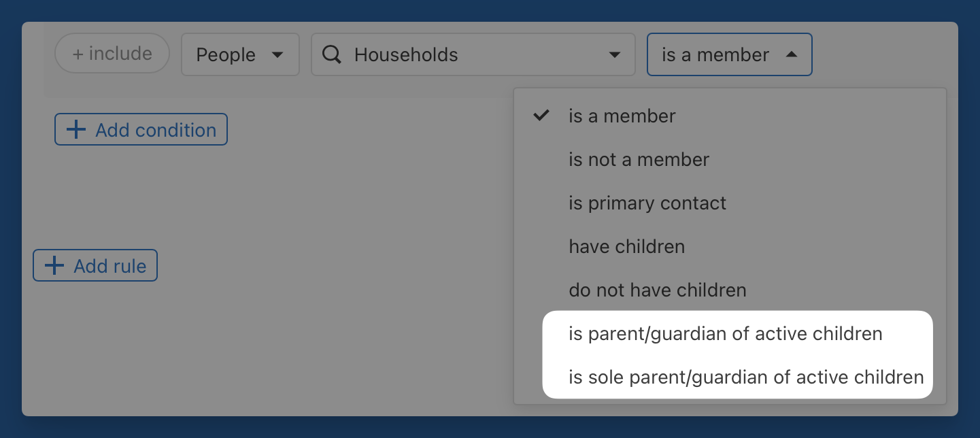The width and height of the screenshot is (980, 438).
Task: Pick 'do not have children' option
Action: click(x=657, y=290)
